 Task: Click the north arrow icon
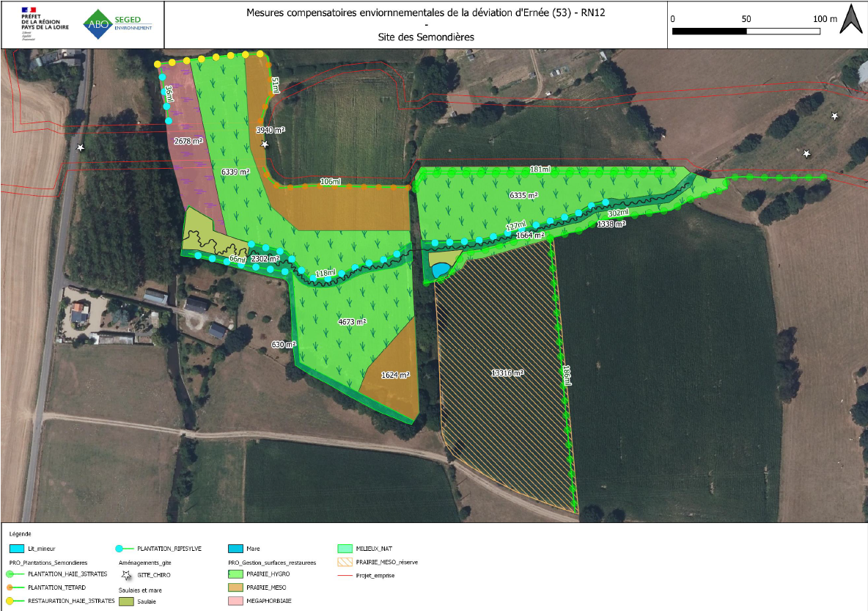(850, 20)
